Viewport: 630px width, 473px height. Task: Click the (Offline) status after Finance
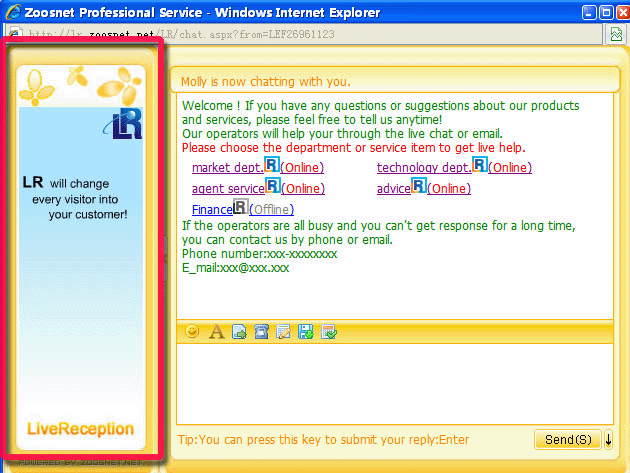tap(272, 209)
